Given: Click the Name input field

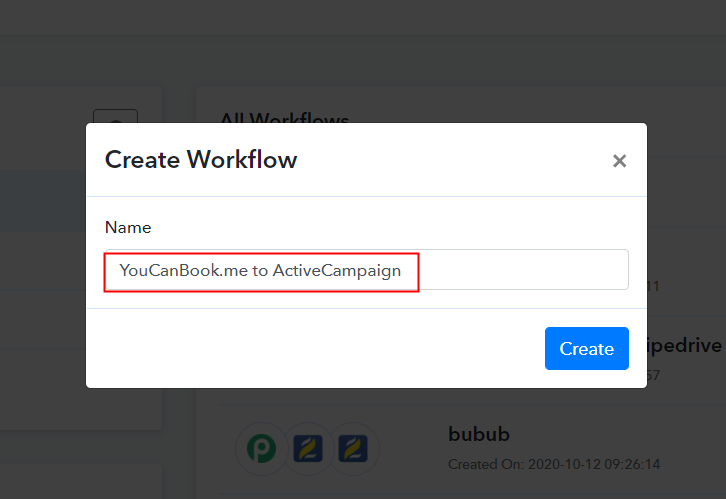Looking at the screenshot, I should click(367, 270).
